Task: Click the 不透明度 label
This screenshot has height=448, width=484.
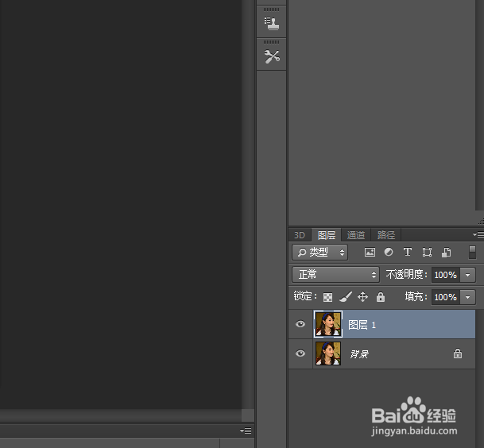Action: 406,274
